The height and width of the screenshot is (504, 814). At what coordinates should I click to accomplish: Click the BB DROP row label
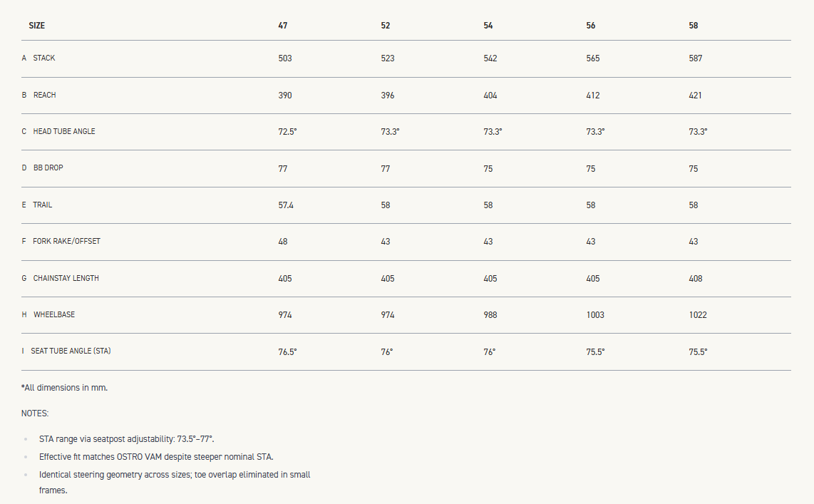pos(48,168)
